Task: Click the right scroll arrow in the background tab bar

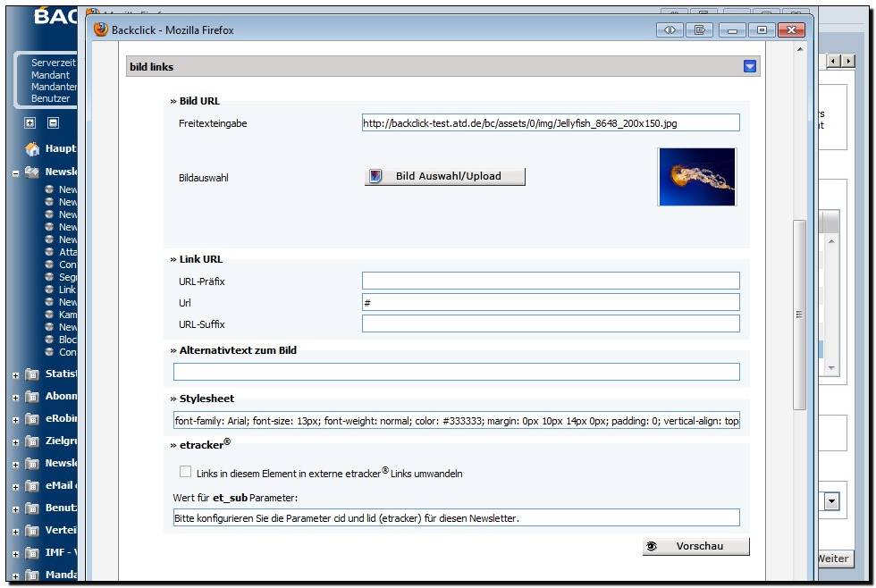Action: pos(848,61)
